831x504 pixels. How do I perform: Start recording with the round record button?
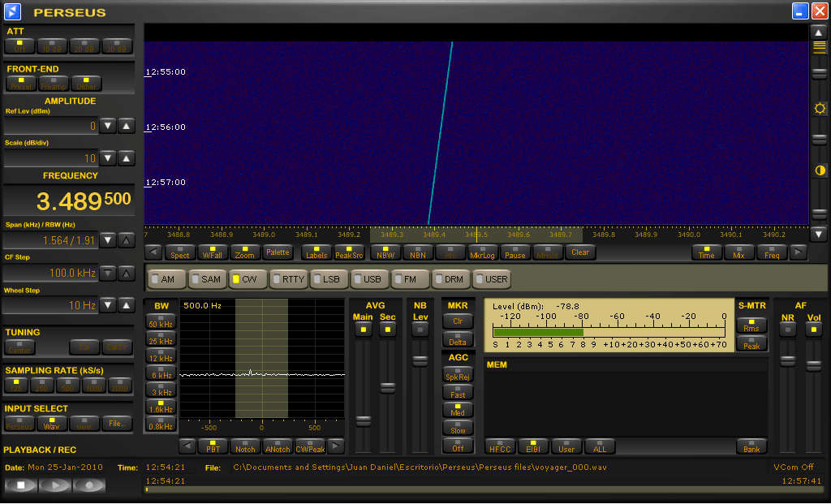point(89,485)
